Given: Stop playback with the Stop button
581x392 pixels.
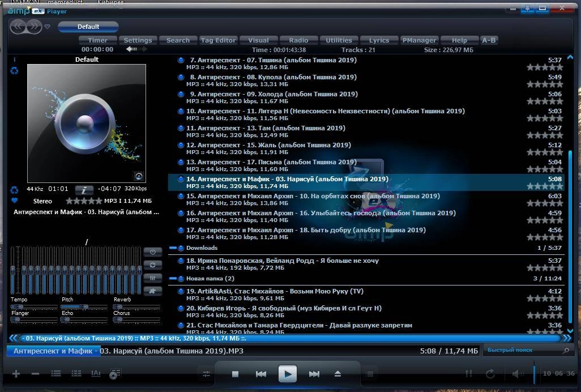Looking at the screenshot, I should (x=235, y=374).
